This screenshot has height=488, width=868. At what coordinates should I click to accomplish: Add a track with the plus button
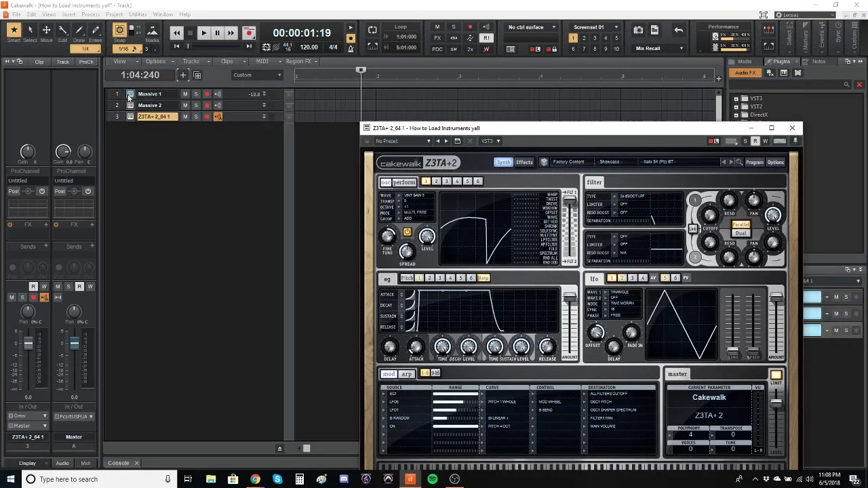tap(182, 75)
